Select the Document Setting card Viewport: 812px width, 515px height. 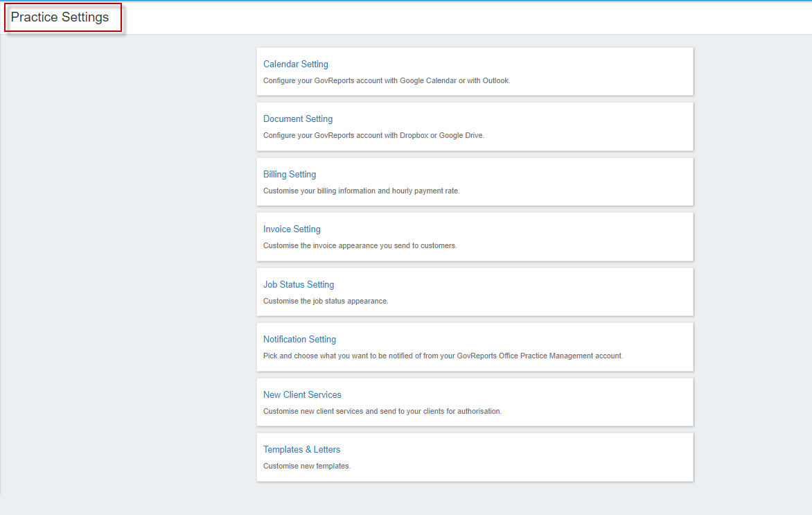[475, 126]
